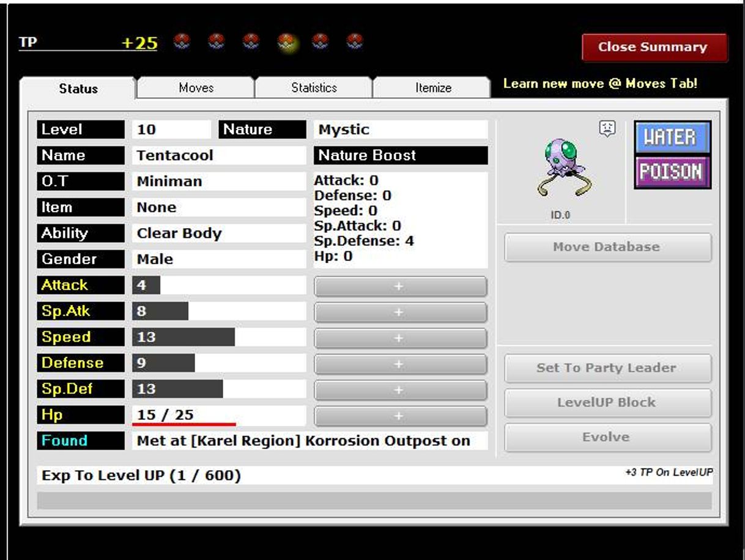The image size is (745, 560).
Task: Click the gray experience progress bar
Action: [374, 501]
